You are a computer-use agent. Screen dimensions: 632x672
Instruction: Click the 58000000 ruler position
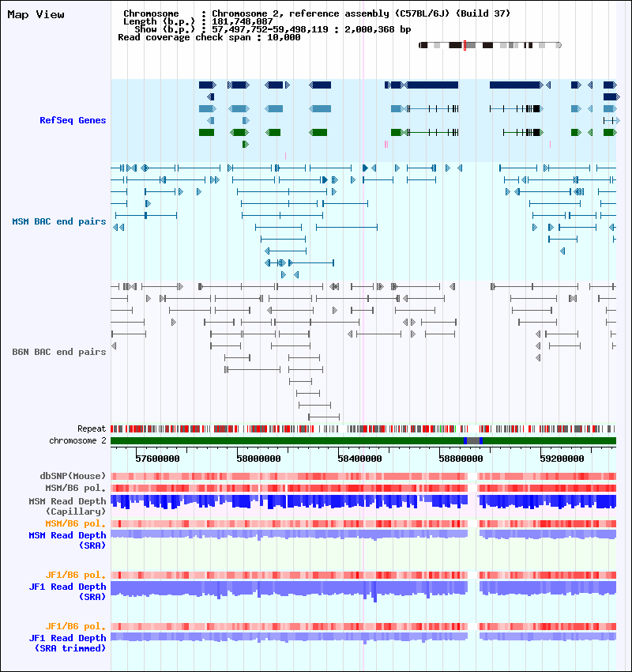258,459
